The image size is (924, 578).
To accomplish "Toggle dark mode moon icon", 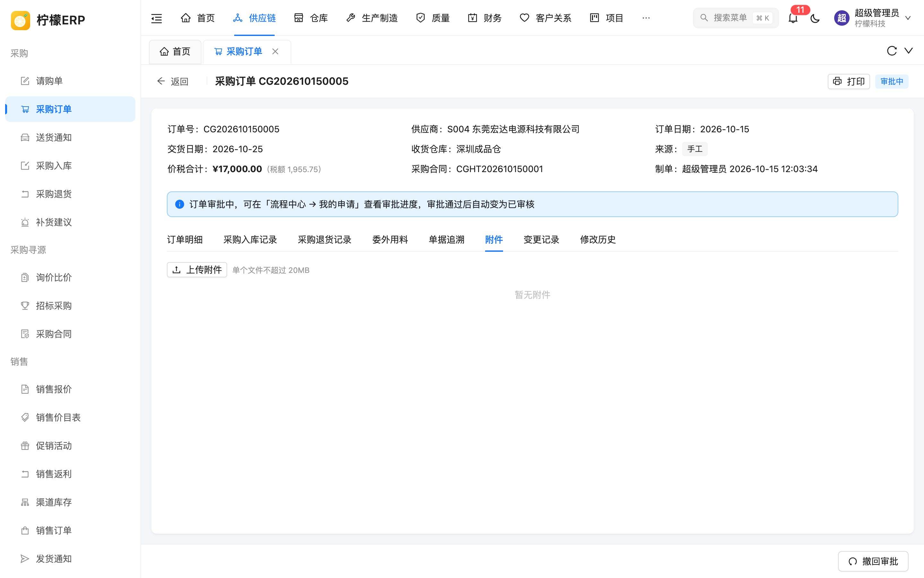I will pos(815,18).
